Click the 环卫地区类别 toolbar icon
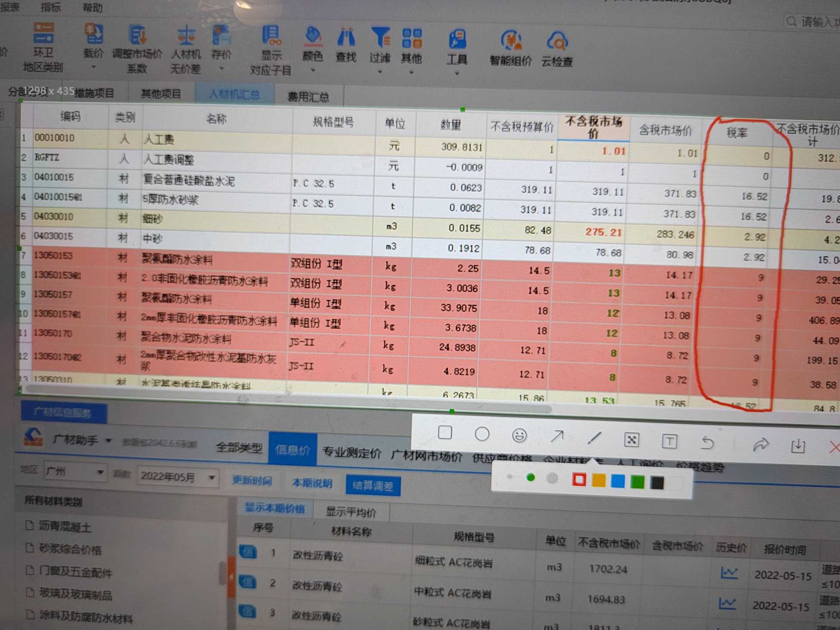The width and height of the screenshot is (840, 630). tap(44, 34)
